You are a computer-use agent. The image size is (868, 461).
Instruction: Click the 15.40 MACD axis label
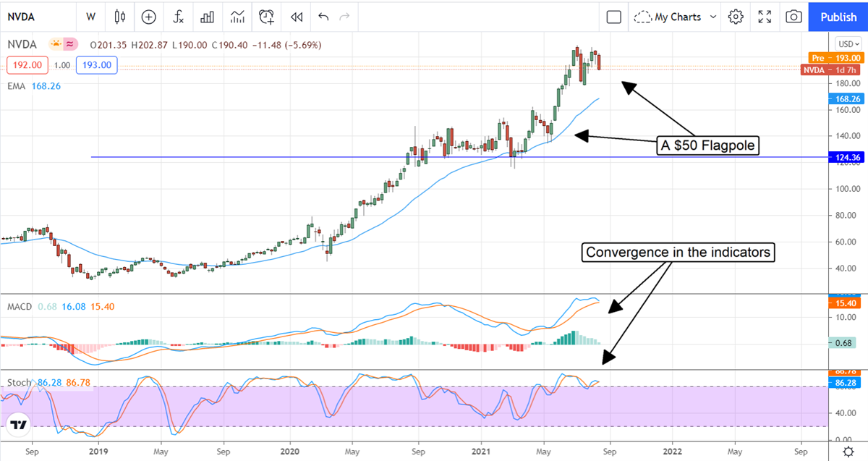(845, 302)
